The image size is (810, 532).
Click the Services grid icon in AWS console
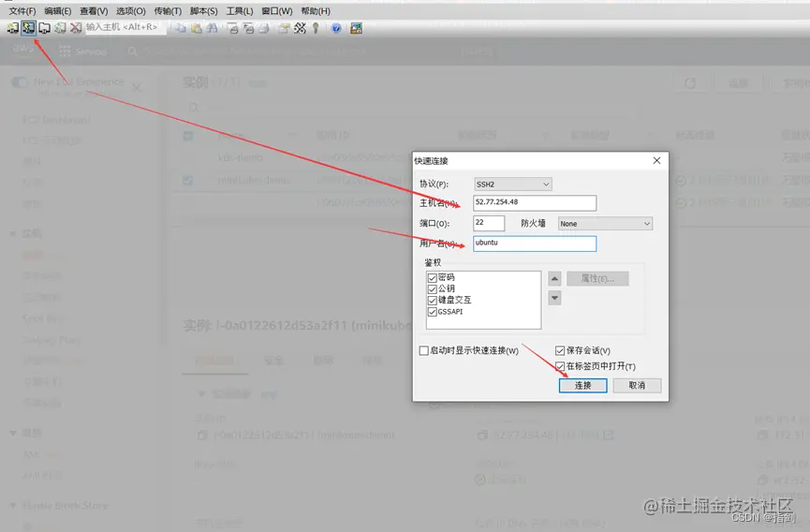66,52
